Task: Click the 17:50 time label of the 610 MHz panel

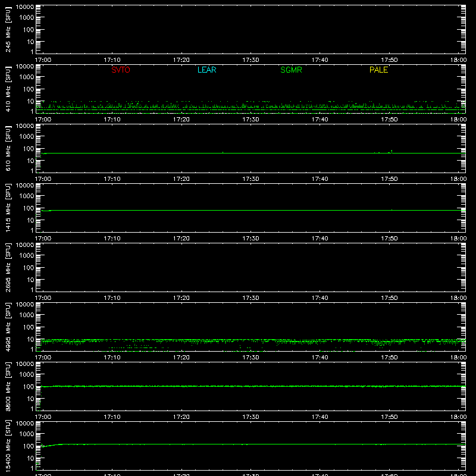Action: click(389, 179)
